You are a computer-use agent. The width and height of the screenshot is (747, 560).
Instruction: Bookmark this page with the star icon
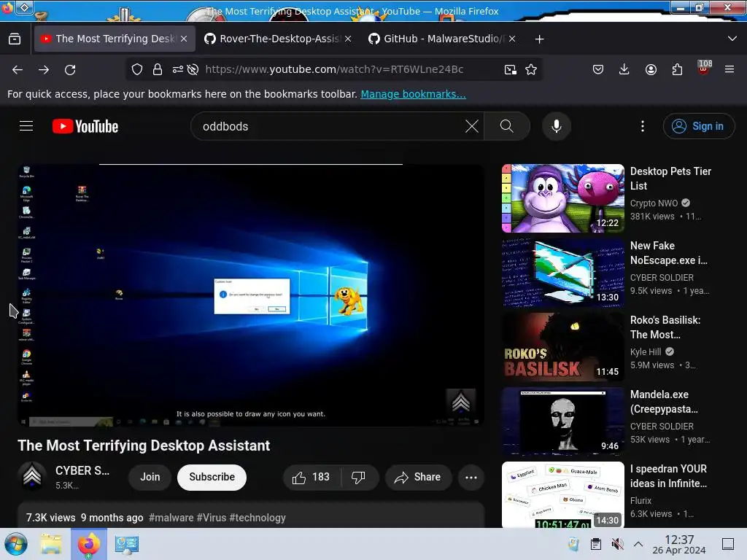(x=531, y=69)
